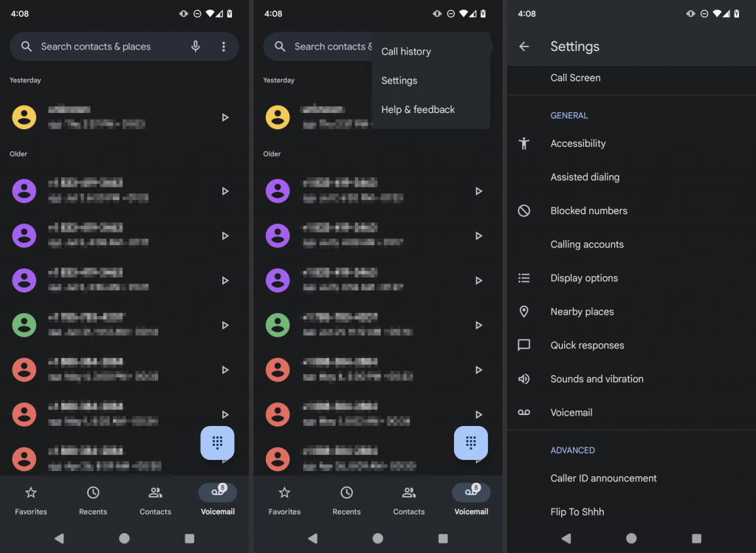The image size is (756, 553).
Task: Open Help & feedback
Action: coord(417,109)
